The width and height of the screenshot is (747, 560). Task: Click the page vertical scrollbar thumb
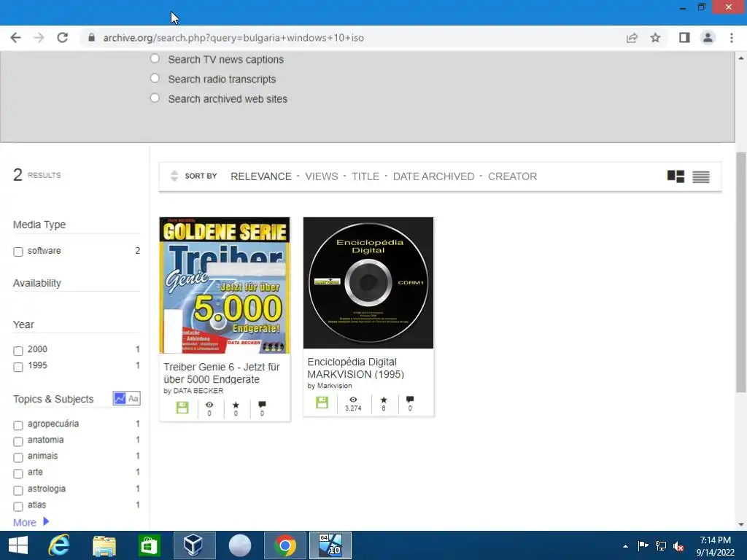click(741, 271)
